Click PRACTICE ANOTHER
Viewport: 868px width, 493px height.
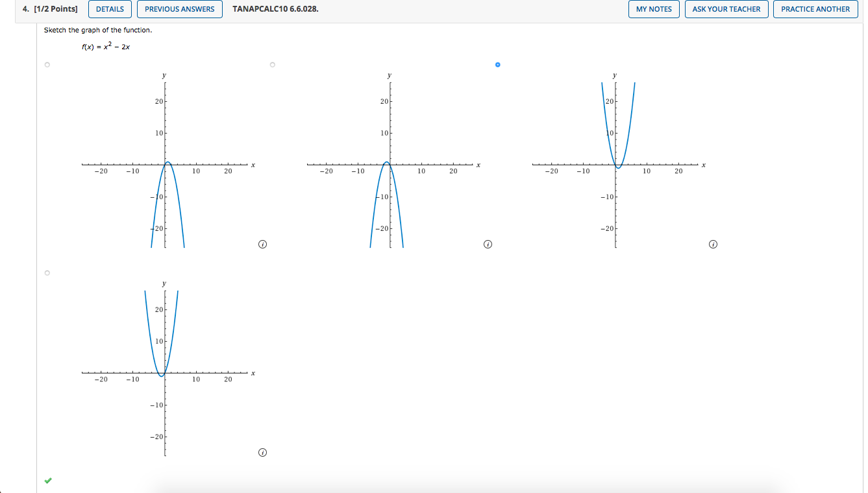[815, 9]
